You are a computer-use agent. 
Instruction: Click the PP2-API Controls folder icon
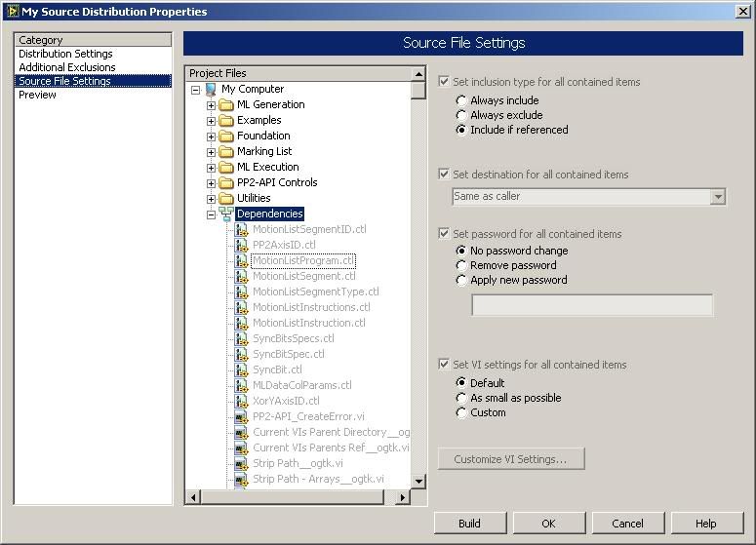coord(226,182)
